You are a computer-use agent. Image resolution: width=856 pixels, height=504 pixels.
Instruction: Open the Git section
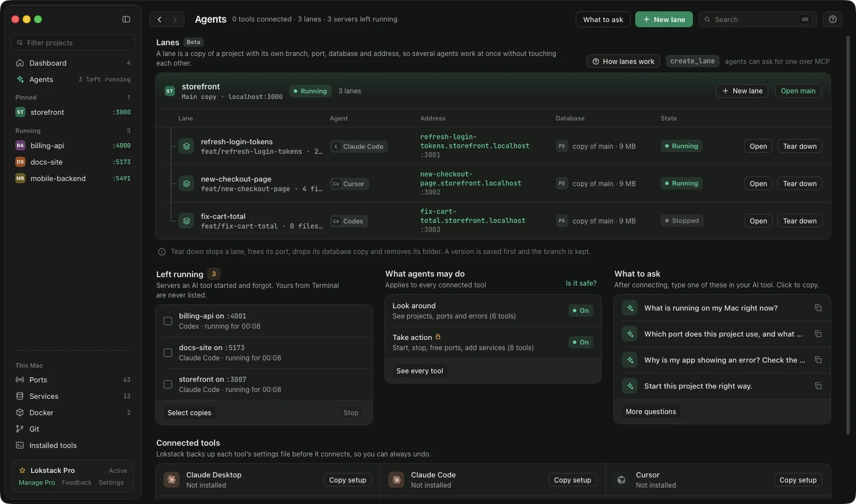pyautogui.click(x=73, y=429)
